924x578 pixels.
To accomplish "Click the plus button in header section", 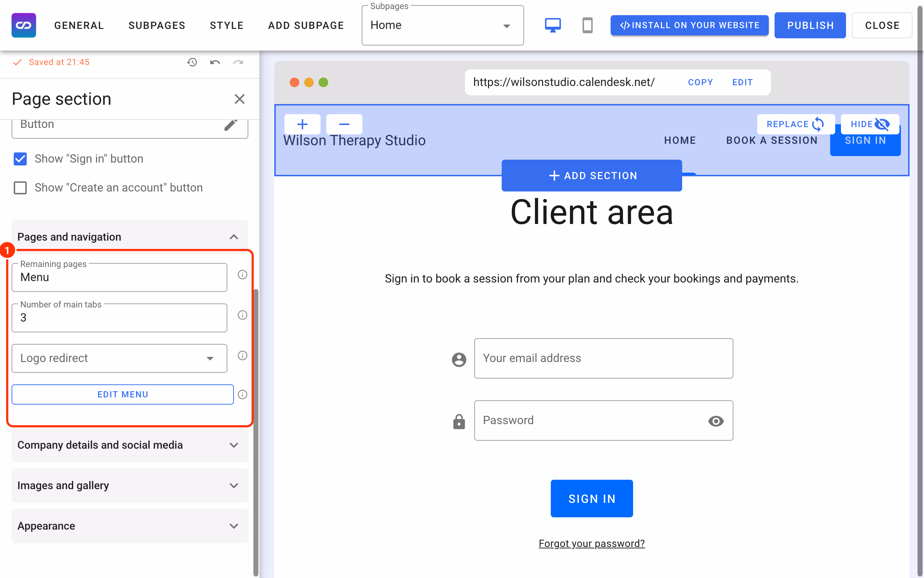I will coord(302,124).
